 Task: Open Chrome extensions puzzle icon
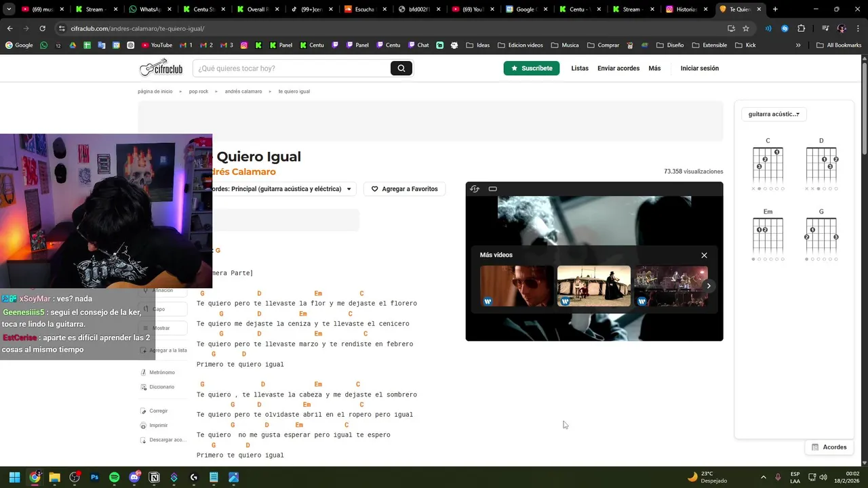tap(802, 28)
